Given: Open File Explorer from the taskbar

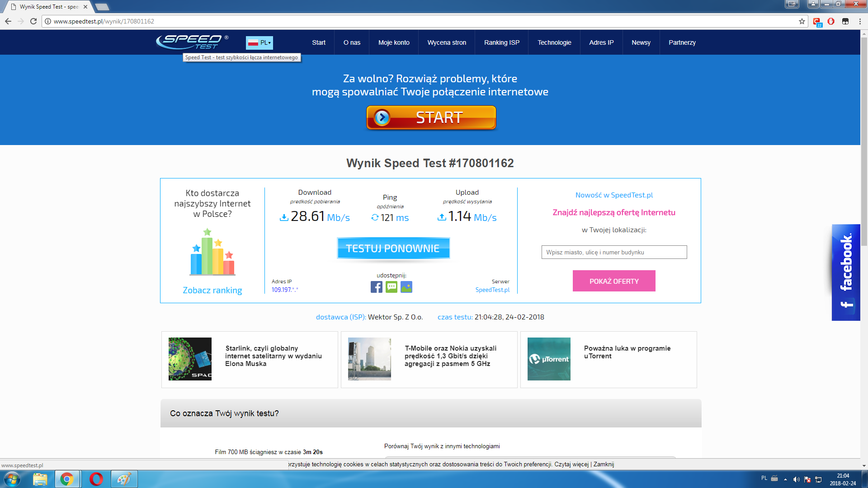Looking at the screenshot, I should tap(40, 479).
